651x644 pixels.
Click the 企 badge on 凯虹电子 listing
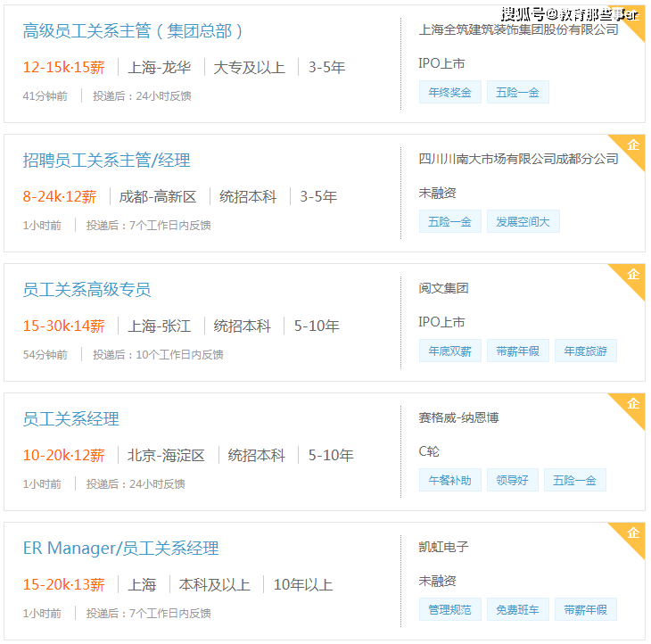(632, 533)
